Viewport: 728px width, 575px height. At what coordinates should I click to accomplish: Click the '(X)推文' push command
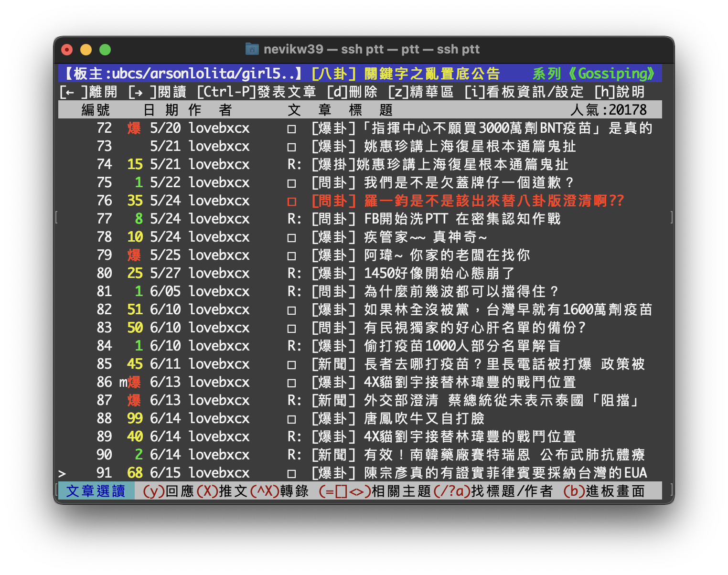click(222, 491)
